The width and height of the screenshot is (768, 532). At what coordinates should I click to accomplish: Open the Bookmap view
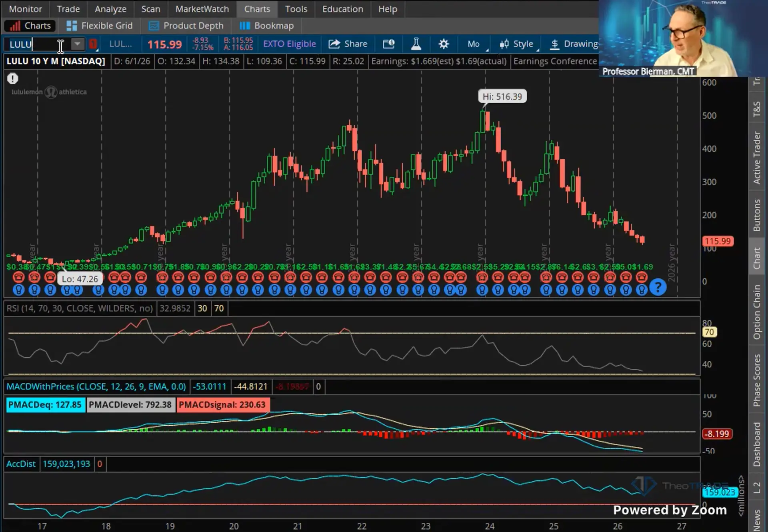tap(267, 26)
